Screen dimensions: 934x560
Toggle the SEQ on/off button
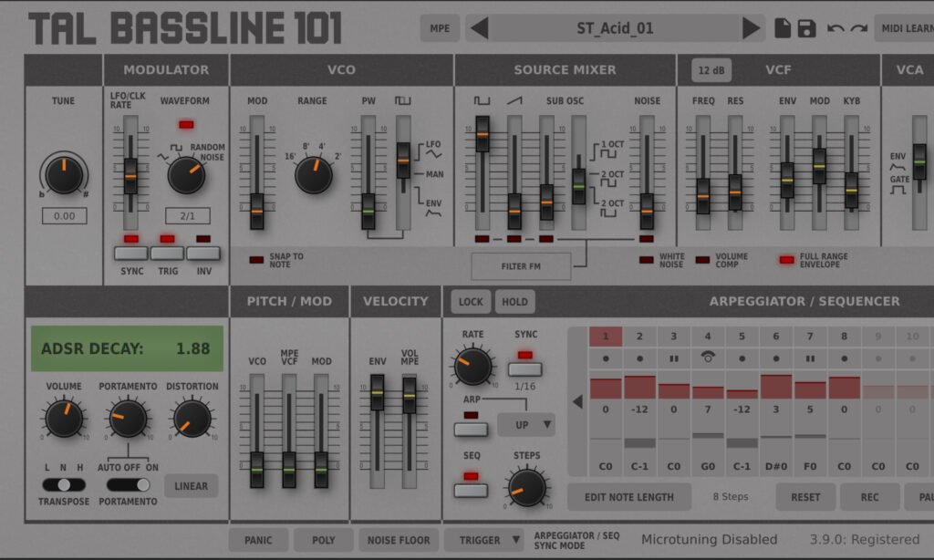click(471, 491)
